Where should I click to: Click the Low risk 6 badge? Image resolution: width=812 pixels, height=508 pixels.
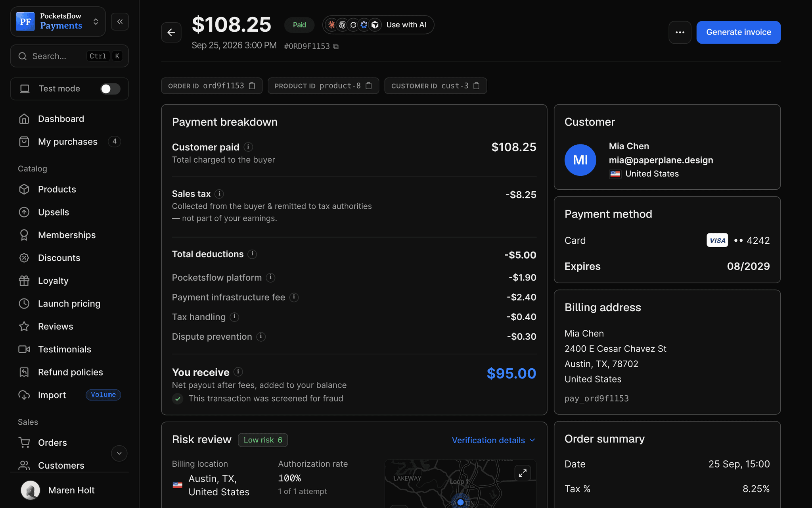point(263,440)
